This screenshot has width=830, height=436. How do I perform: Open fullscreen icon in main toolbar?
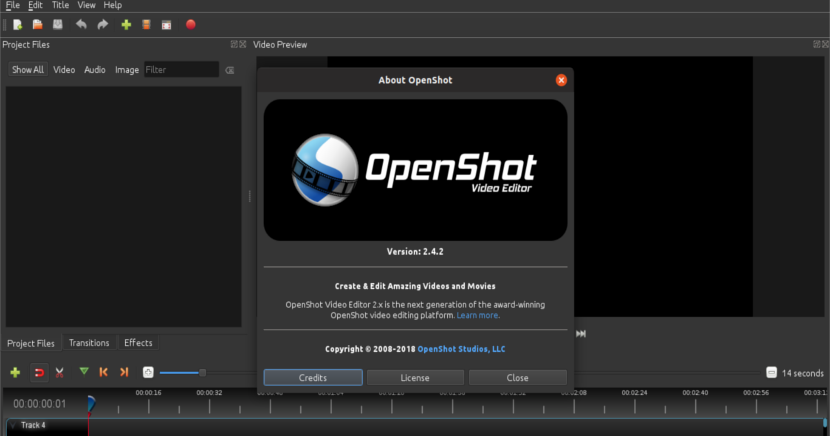coord(167,25)
